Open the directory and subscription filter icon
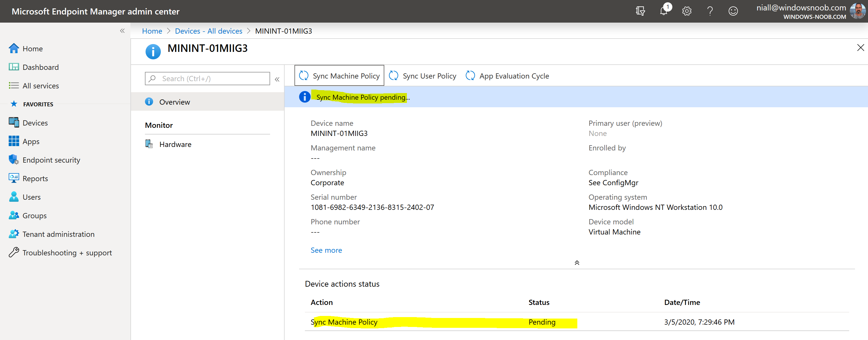 [640, 11]
